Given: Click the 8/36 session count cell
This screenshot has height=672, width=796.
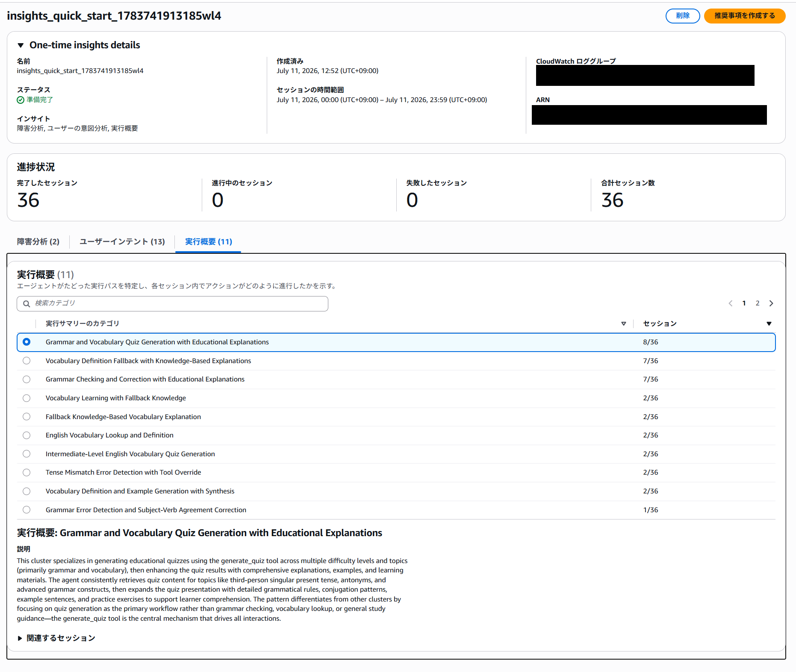Looking at the screenshot, I should tap(651, 342).
